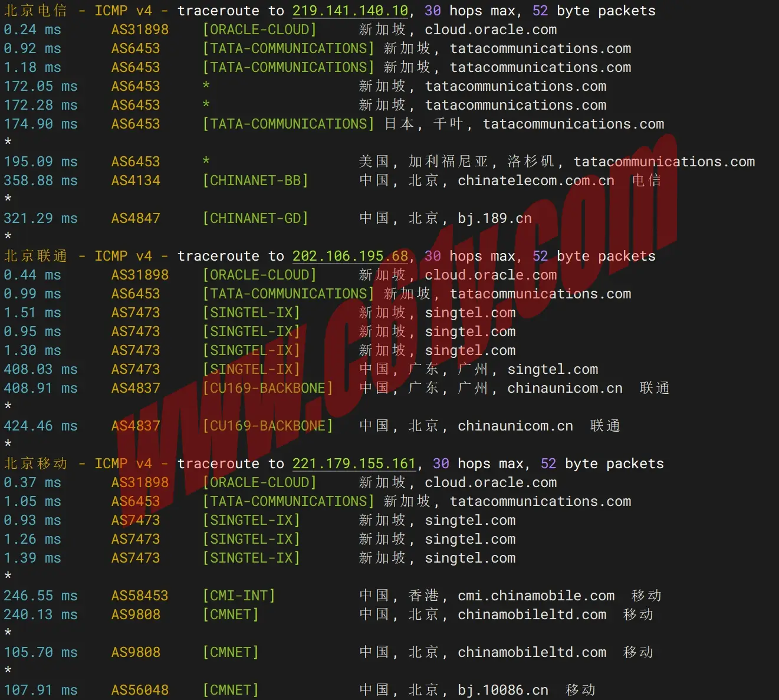
Task: Click the bj.10086.cn domain
Action: tap(503, 690)
